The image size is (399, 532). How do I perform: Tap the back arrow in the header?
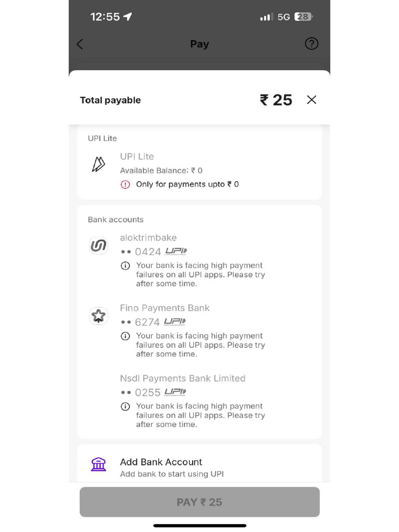(80, 44)
